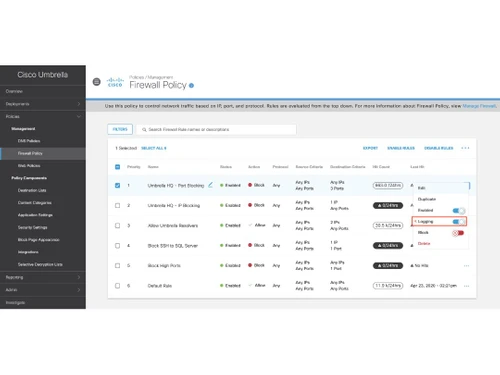Toggle the red Block switch in the menu
The image size is (500, 375).
[458, 233]
